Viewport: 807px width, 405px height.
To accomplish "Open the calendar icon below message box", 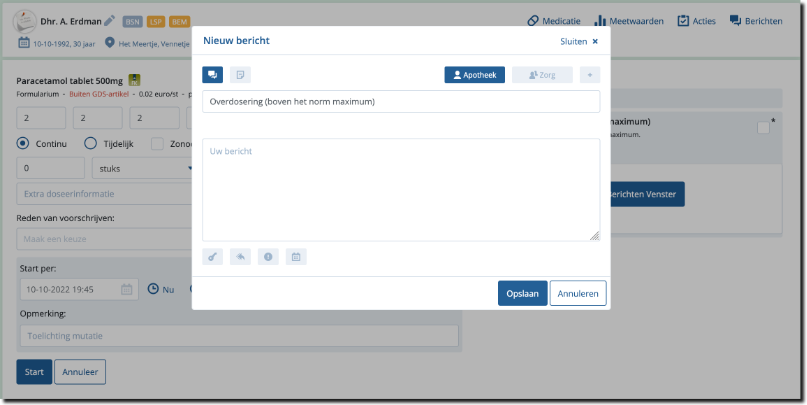I will pyautogui.click(x=296, y=257).
